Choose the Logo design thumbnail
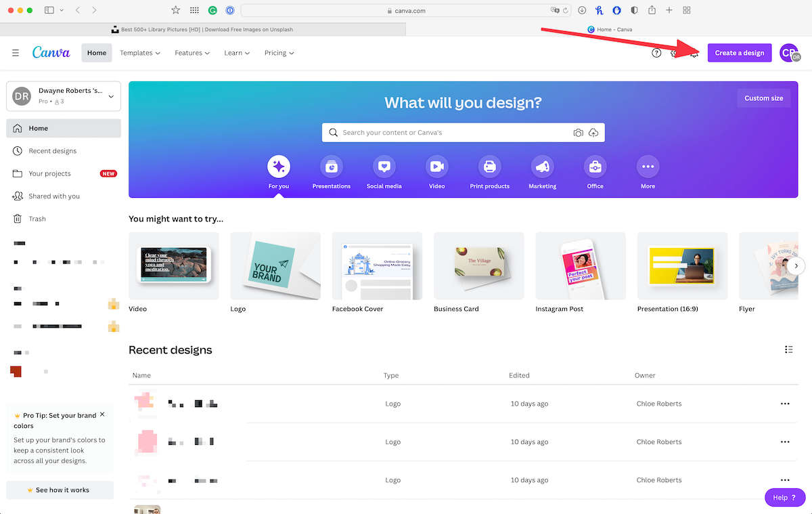812x514 pixels. [x=275, y=266]
